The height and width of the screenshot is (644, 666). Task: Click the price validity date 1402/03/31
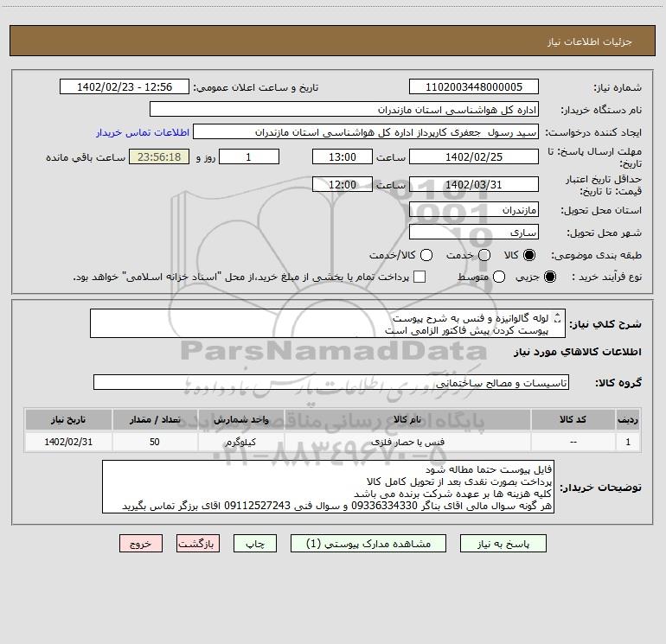click(474, 185)
